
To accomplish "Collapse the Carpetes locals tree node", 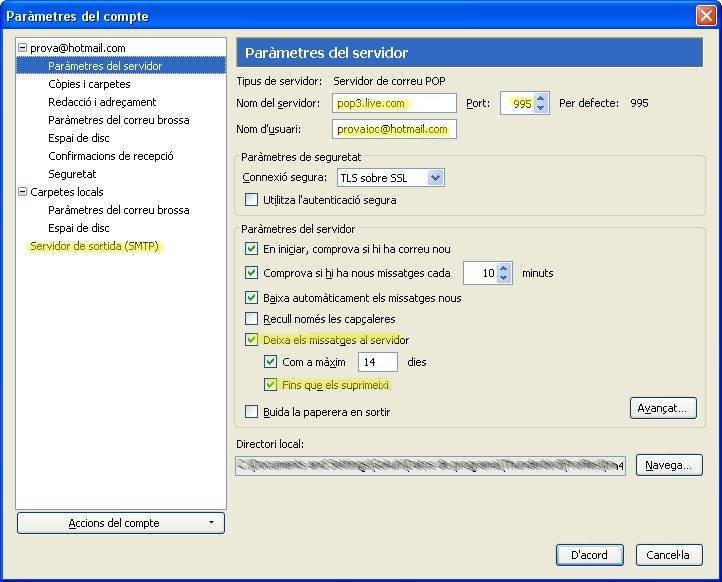I will coord(23,192).
